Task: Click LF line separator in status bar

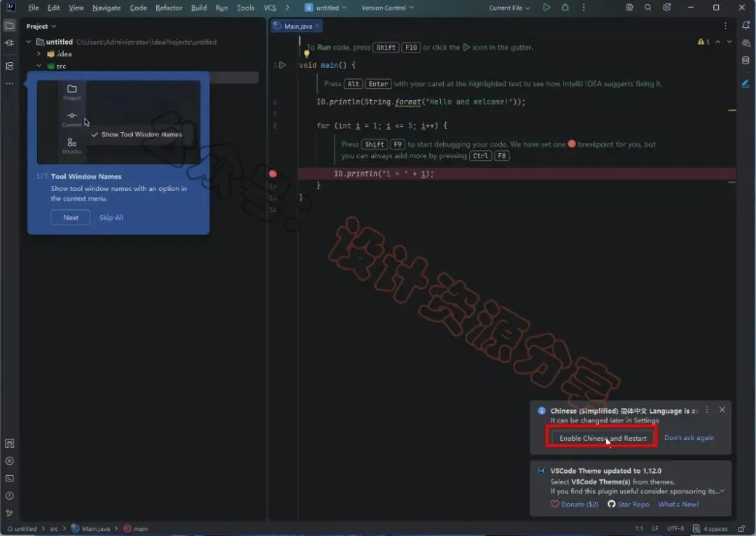Action: pyautogui.click(x=654, y=529)
